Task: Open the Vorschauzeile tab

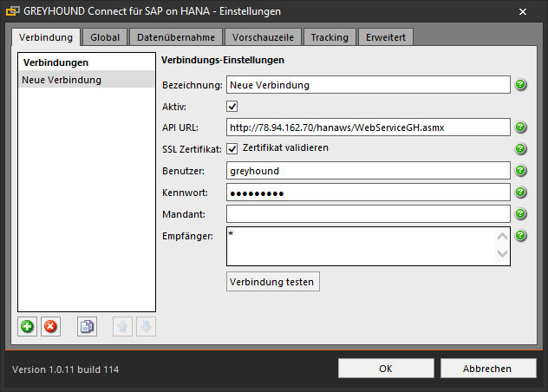Action: [x=263, y=37]
